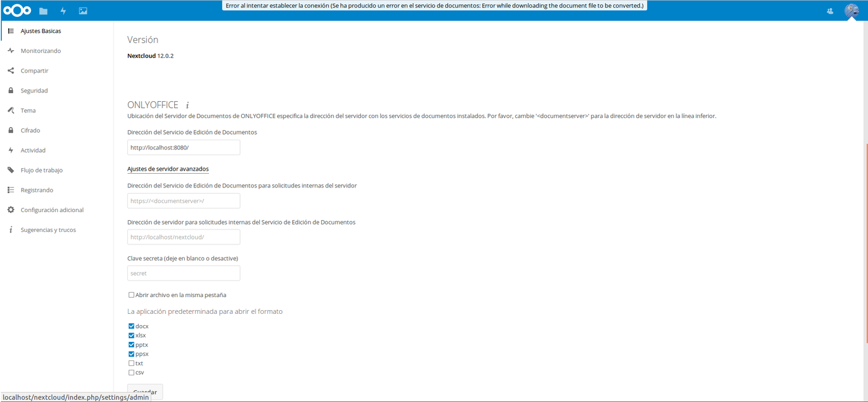
Task: Click the Clave secreta input field
Action: (x=184, y=273)
